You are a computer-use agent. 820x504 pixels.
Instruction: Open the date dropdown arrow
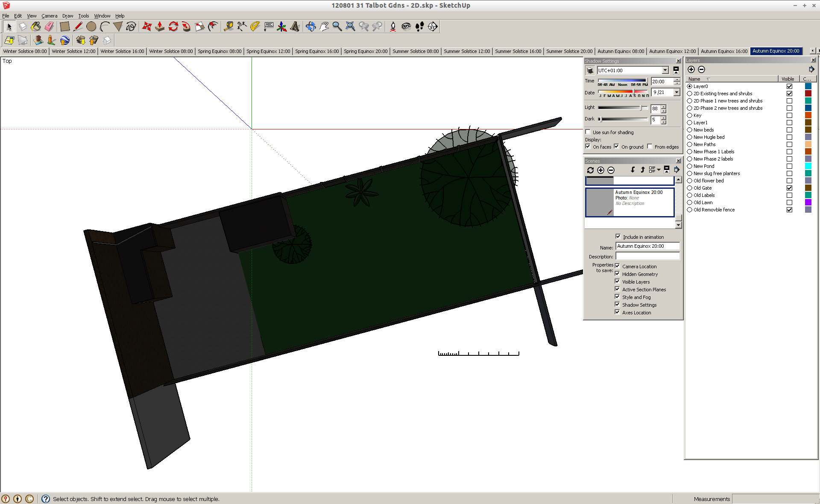(x=676, y=92)
